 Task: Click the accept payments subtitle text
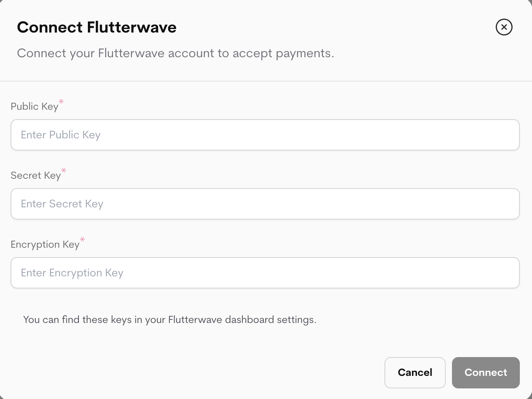(175, 53)
